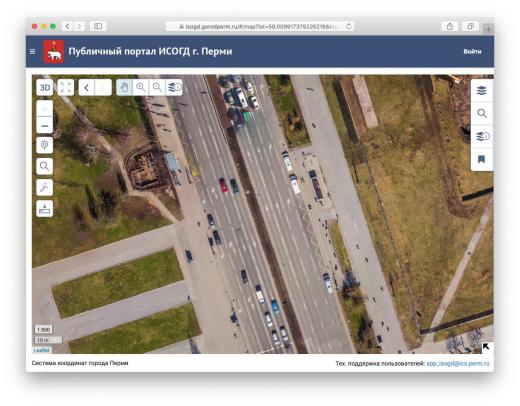Open the search panel on the right sidebar
This screenshot has width=520, height=406.
(x=482, y=114)
